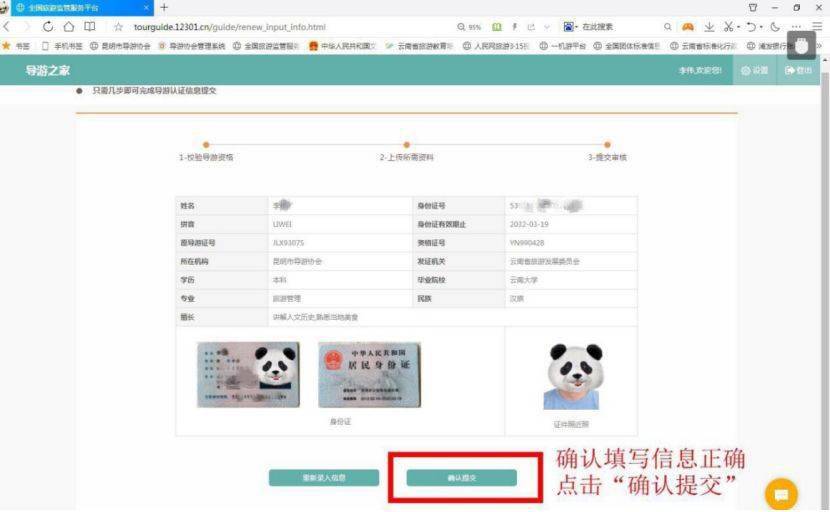
Task: Click the JLX93075 guide ID number cell
Action: (340, 243)
